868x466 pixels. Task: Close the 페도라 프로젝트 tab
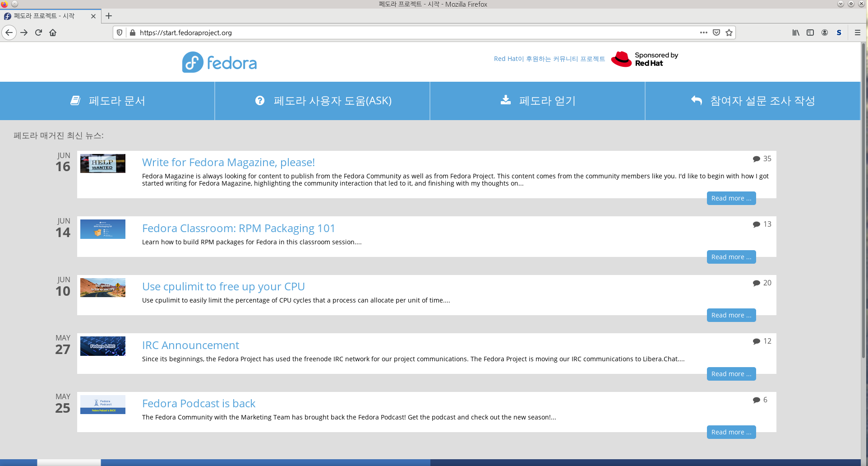tap(93, 16)
